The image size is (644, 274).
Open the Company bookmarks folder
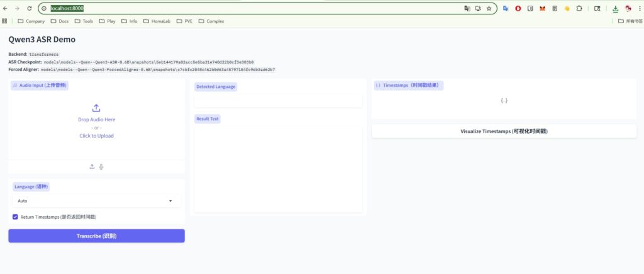(x=31, y=21)
